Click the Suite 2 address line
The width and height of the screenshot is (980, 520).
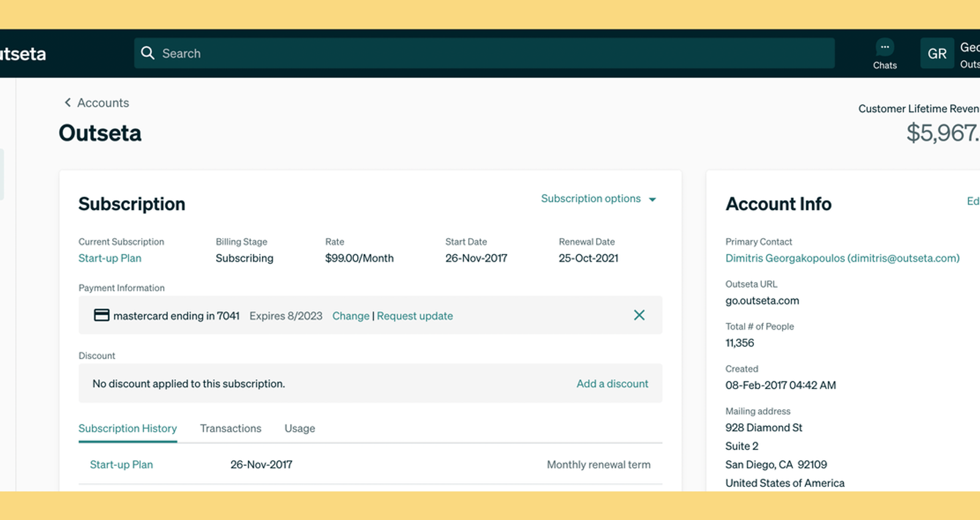tap(742, 446)
